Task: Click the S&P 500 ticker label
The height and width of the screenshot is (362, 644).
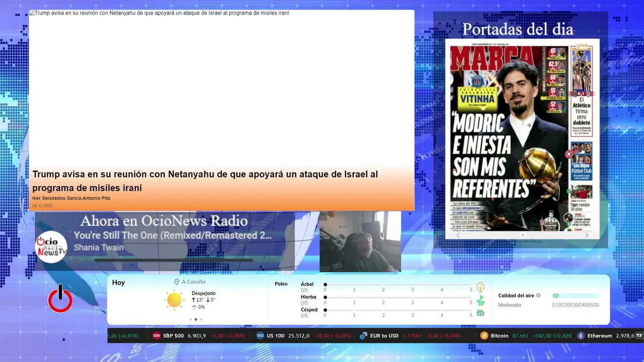Action: click(174, 336)
